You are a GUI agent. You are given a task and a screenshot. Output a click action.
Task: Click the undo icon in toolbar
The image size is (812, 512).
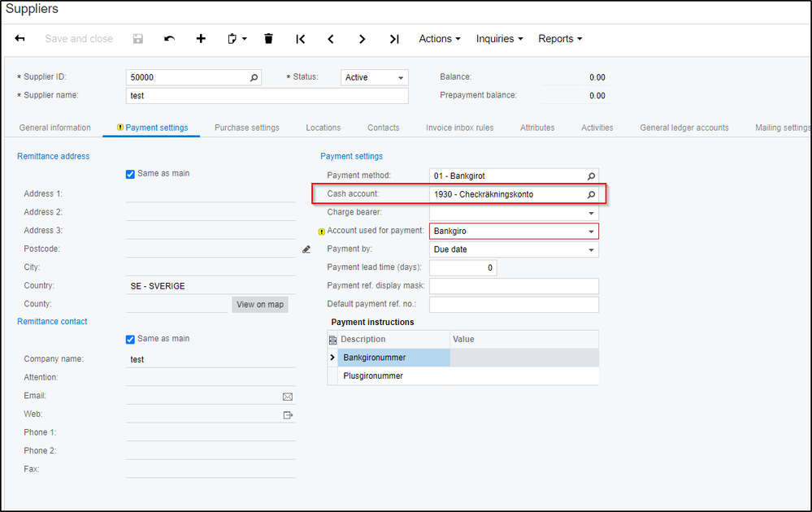(169, 39)
